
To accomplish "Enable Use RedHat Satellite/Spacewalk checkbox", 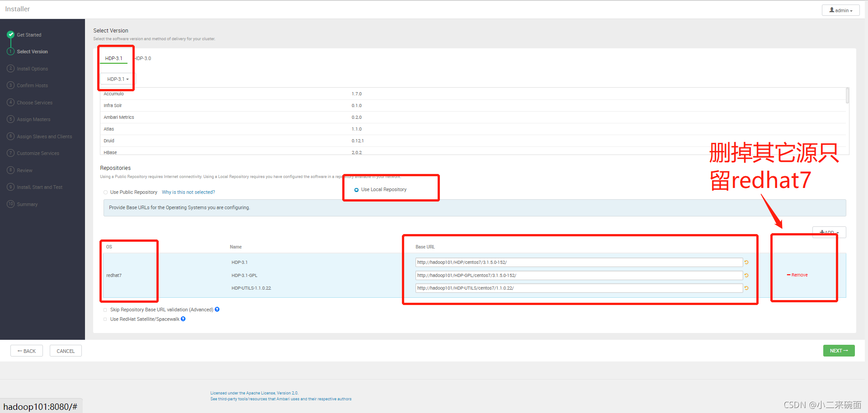I will pyautogui.click(x=105, y=319).
